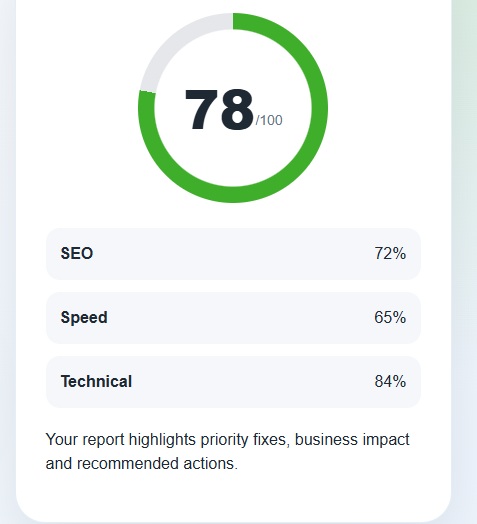This screenshot has width=477, height=524.
Task: Click the phrase "priority fixes" in the description
Action: point(244,440)
